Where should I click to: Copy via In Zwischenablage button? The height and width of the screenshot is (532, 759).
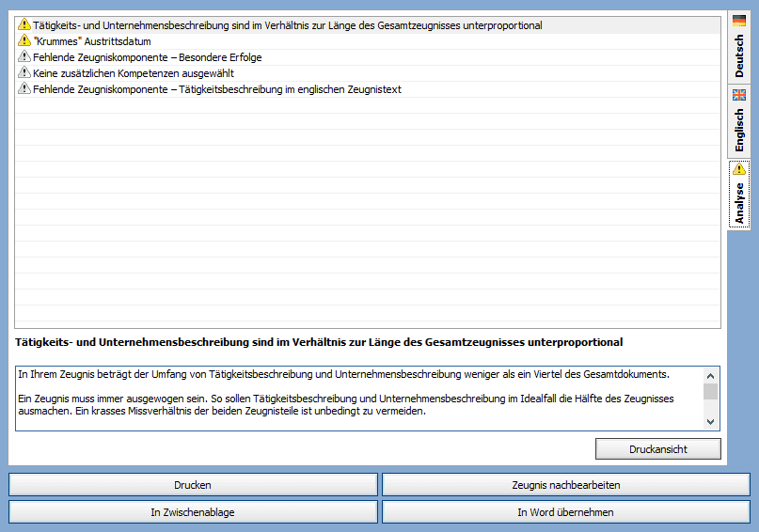click(193, 512)
